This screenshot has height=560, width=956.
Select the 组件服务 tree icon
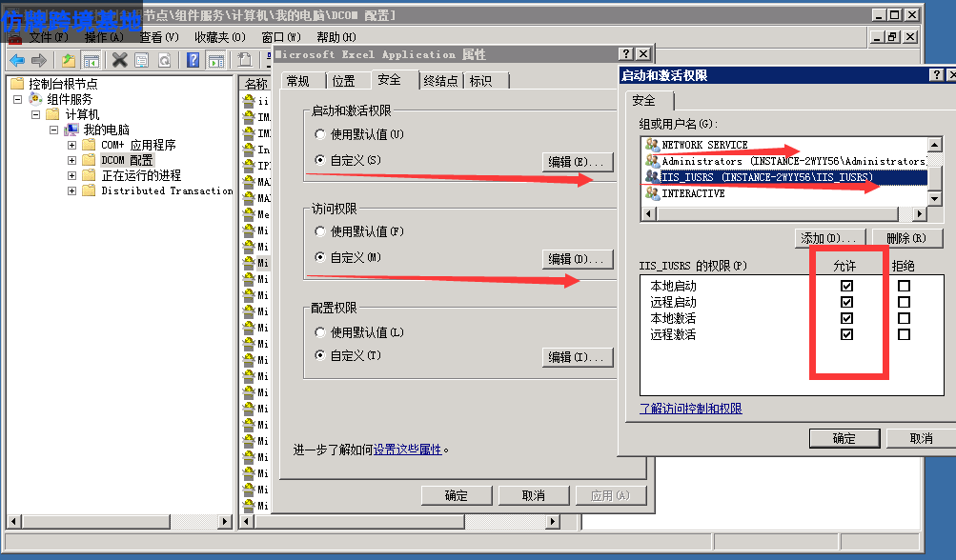tap(36, 99)
